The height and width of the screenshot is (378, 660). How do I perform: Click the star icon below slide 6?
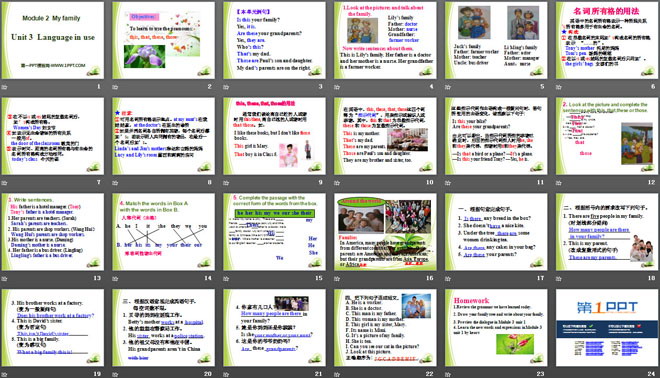(559, 87)
